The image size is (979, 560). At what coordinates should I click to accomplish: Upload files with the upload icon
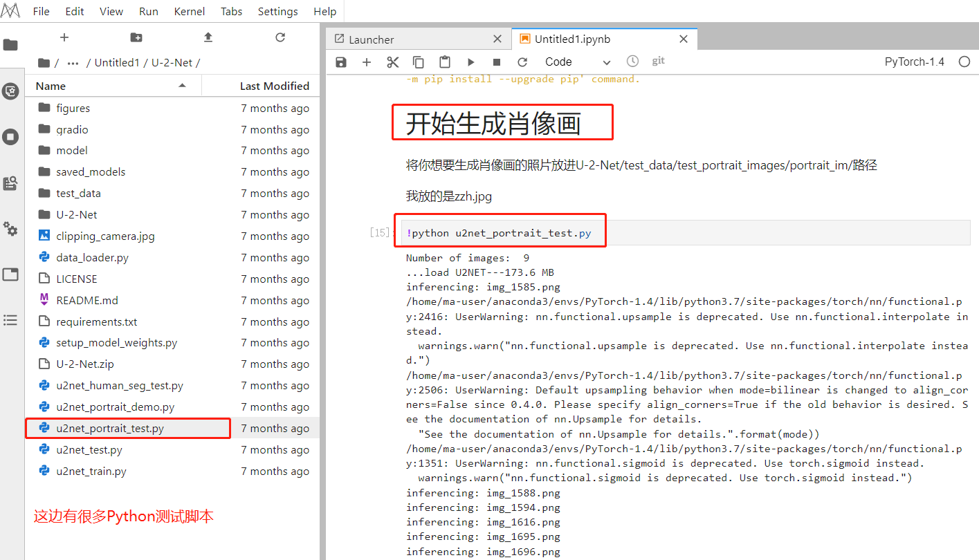tap(208, 37)
